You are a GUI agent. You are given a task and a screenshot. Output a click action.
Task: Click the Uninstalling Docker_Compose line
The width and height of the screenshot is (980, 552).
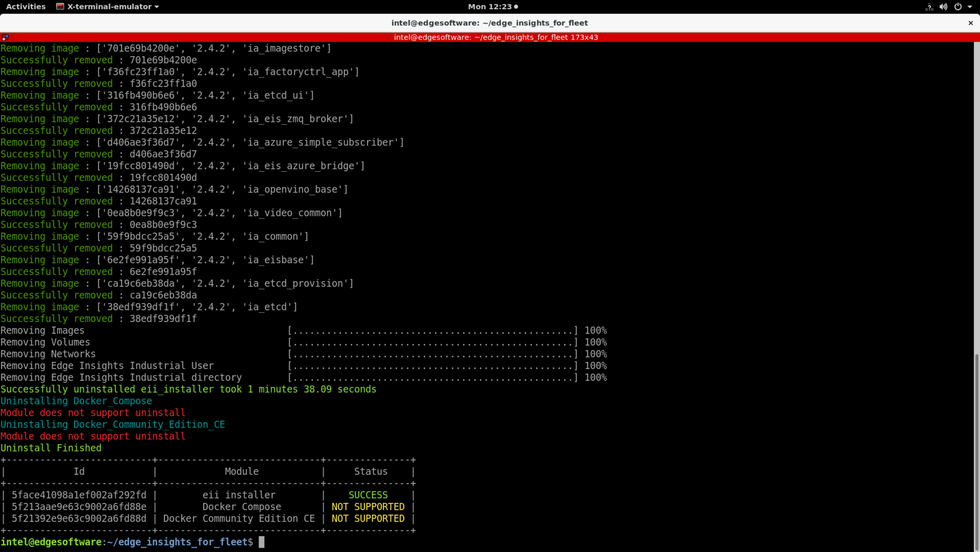pyautogui.click(x=76, y=401)
